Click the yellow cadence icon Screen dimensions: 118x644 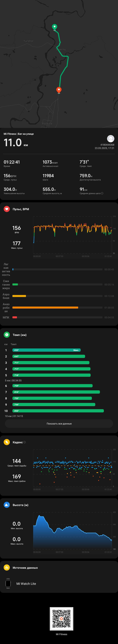(x=7, y=442)
